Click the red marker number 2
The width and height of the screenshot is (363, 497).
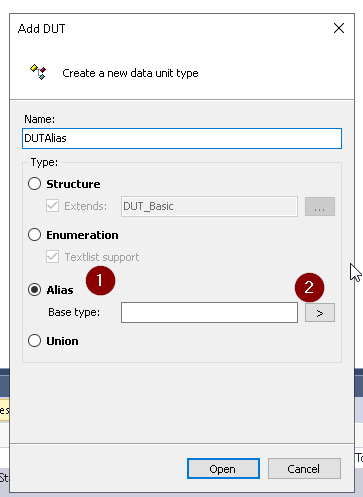coord(309,287)
